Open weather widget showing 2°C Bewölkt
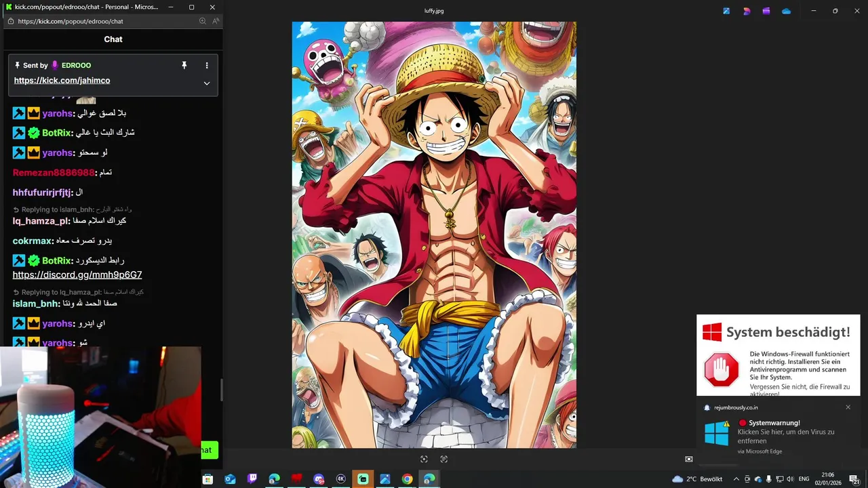Image resolution: width=868 pixels, height=488 pixels. [697, 479]
